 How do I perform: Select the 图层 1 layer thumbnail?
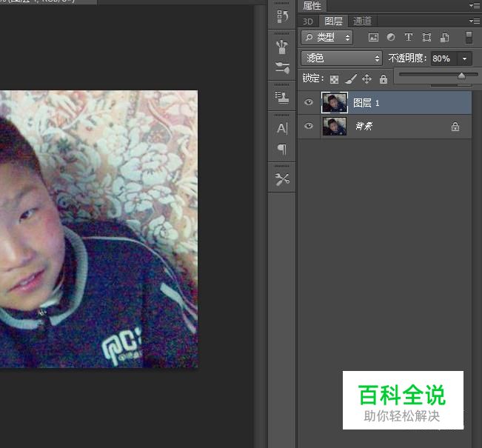[335, 102]
